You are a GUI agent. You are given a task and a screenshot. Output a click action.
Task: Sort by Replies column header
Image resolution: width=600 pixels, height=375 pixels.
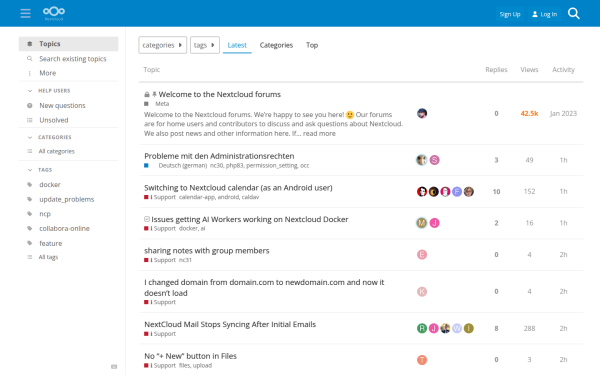coord(496,70)
